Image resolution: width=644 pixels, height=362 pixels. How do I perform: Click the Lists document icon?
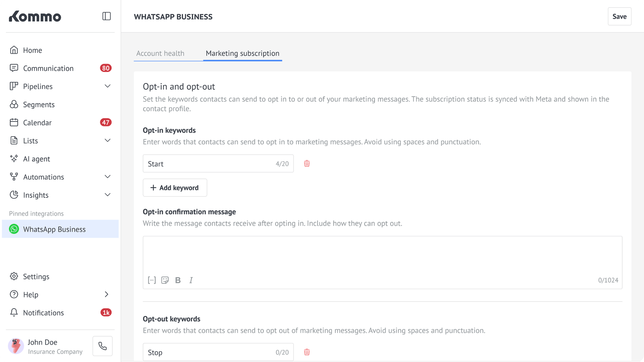(x=14, y=140)
